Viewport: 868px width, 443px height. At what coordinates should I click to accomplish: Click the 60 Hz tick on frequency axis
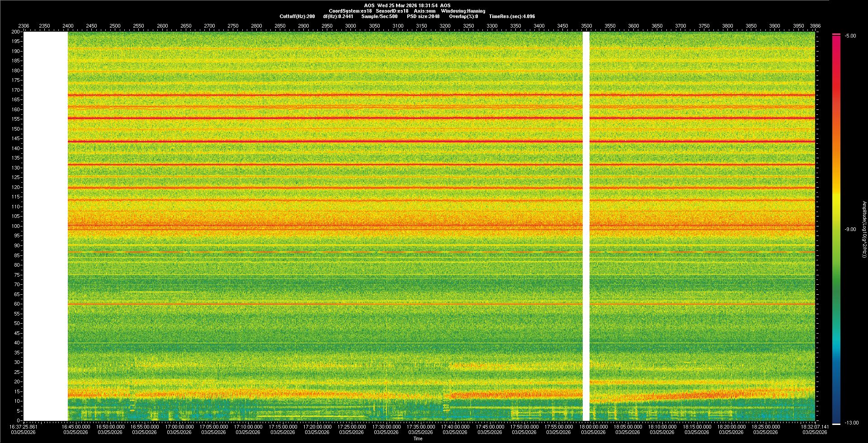click(x=16, y=304)
